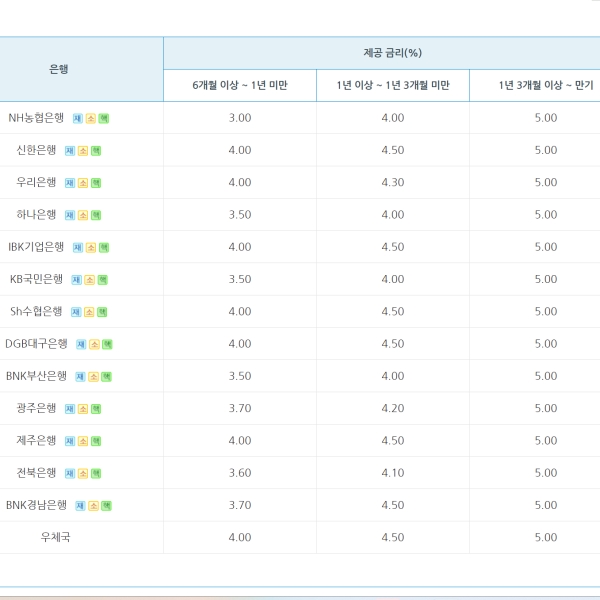Select the NH농협은행 bank name
This screenshot has height=600, width=600.
click(36, 117)
